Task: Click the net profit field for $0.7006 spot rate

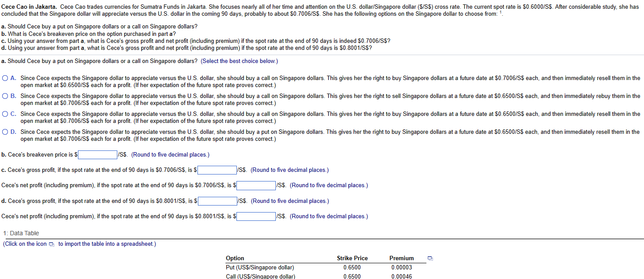Action: [x=256, y=185]
